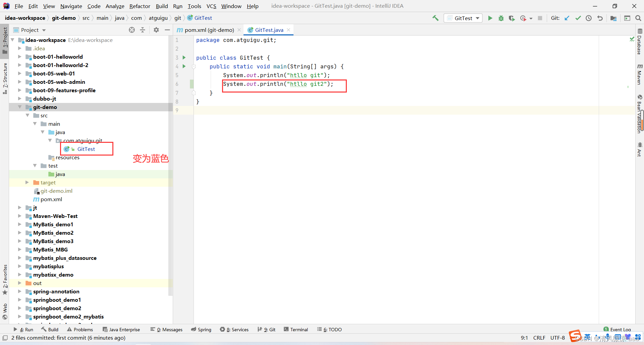The height and width of the screenshot is (345, 644).
Task: Toggle Web tool window on left edge
Action: [x=5, y=311]
